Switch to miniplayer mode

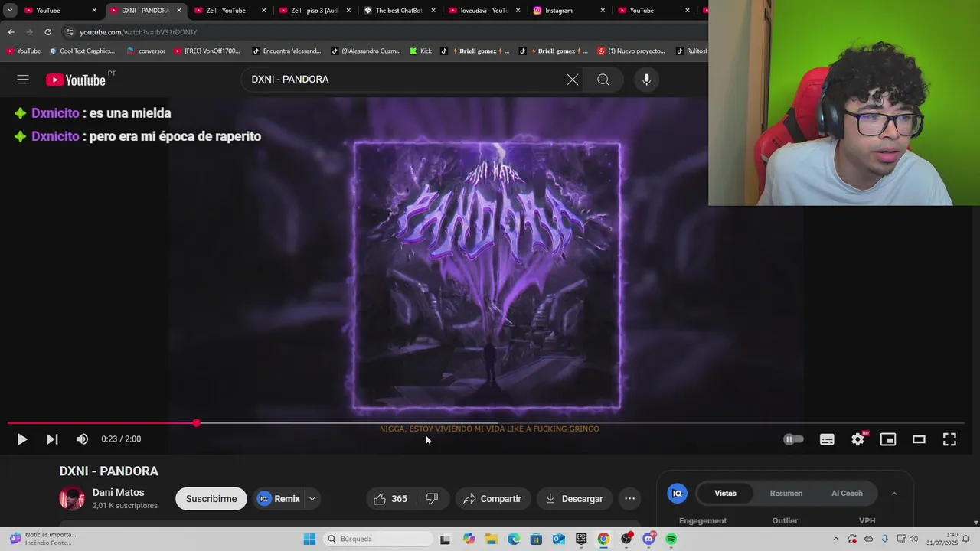pos(888,439)
